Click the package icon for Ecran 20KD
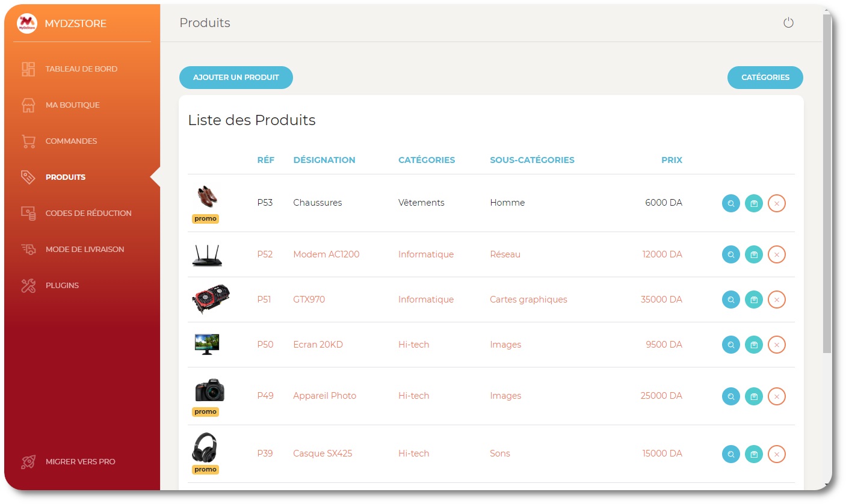Image resolution: width=846 pixels, height=504 pixels. point(754,345)
